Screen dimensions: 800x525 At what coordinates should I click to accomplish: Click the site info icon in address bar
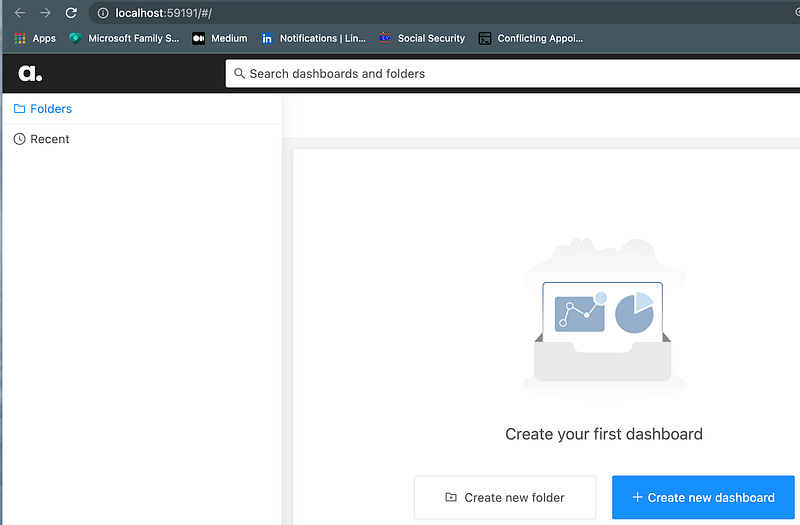coord(103,13)
